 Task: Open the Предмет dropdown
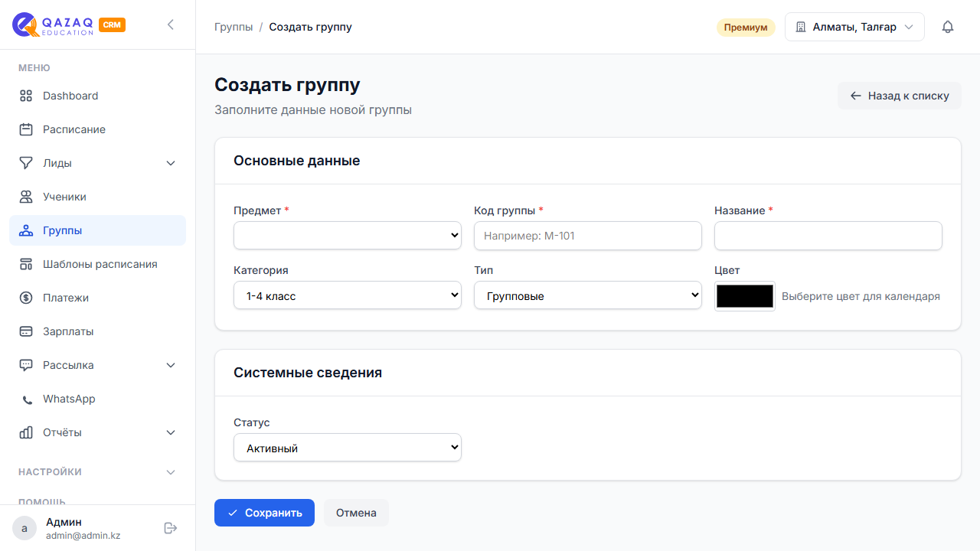[x=348, y=236]
